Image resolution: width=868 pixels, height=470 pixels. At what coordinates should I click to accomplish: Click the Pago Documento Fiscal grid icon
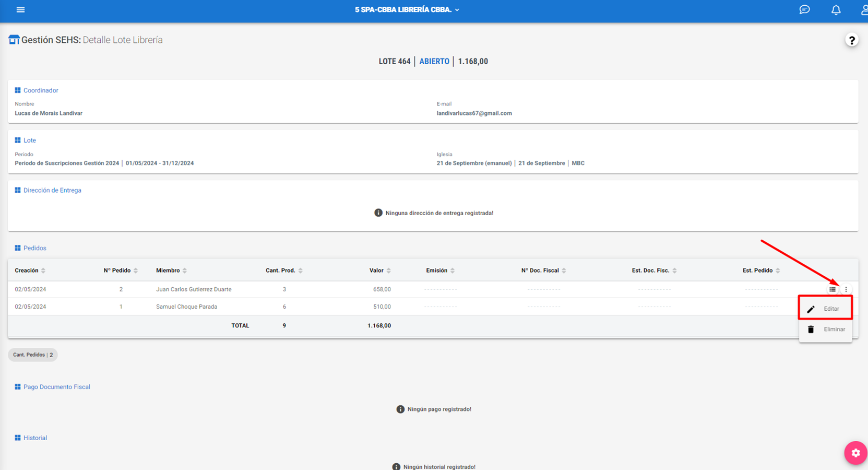coord(18,387)
